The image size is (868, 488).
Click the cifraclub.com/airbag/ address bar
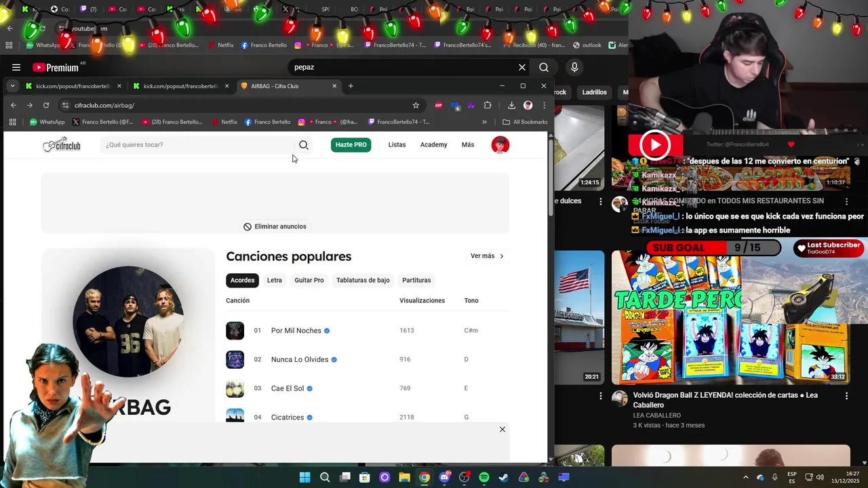pos(241,105)
